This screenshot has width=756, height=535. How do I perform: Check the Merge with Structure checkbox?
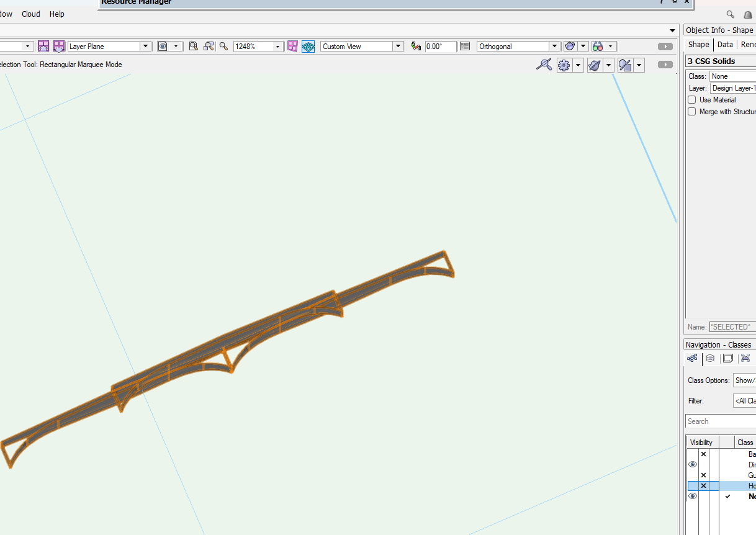tap(691, 111)
